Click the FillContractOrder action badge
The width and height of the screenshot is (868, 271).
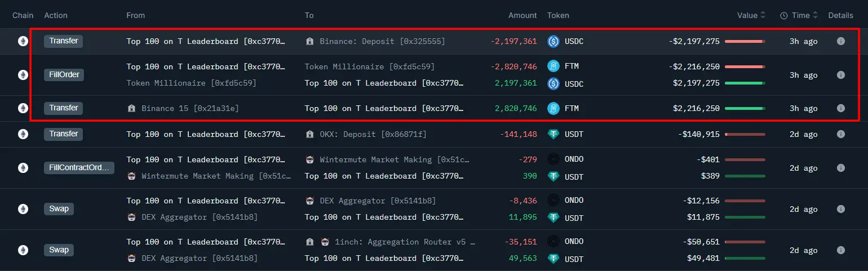click(79, 168)
